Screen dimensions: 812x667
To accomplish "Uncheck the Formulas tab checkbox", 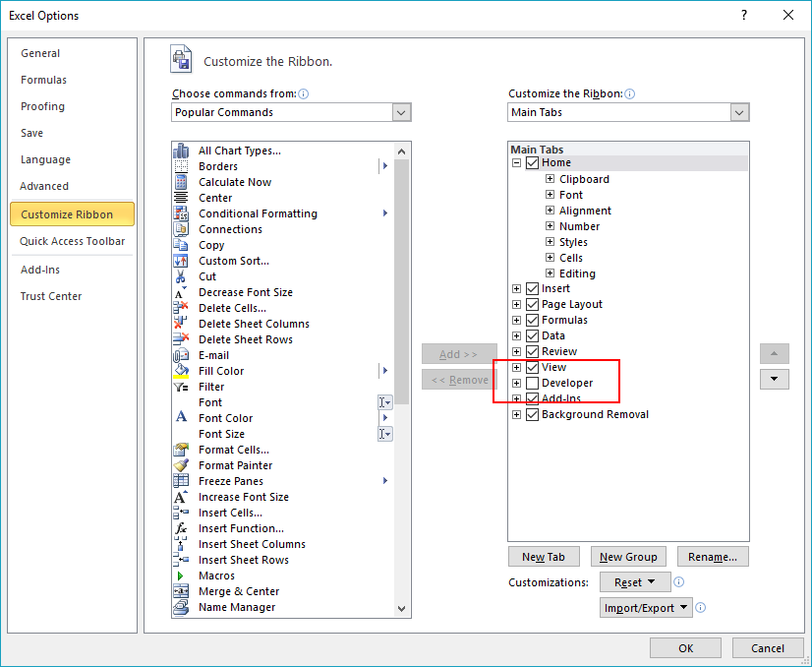I will coord(533,320).
